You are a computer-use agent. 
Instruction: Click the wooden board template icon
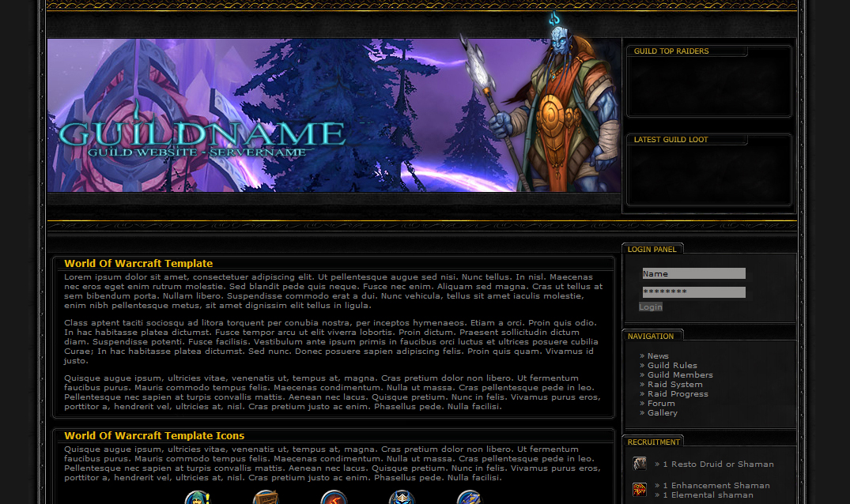pos(266,497)
